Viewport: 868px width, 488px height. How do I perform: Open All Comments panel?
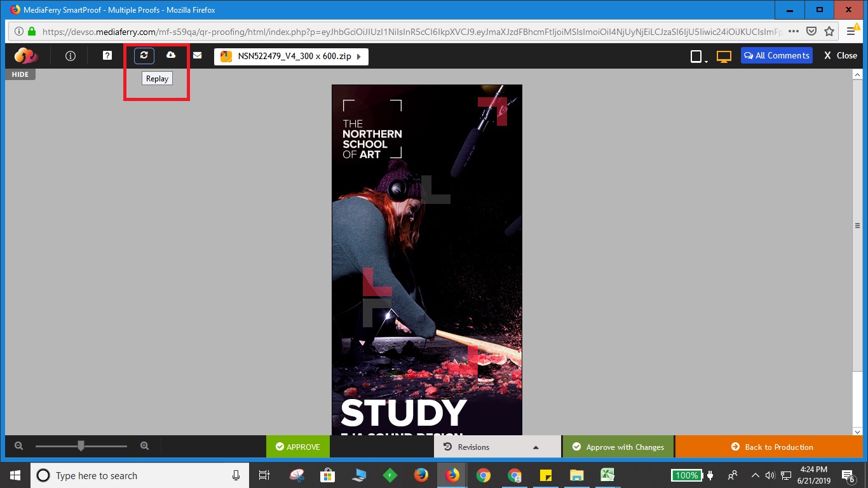pos(776,55)
